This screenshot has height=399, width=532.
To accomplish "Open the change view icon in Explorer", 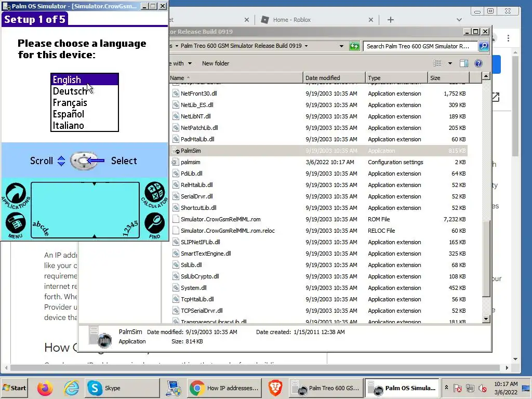I will coord(437,63).
